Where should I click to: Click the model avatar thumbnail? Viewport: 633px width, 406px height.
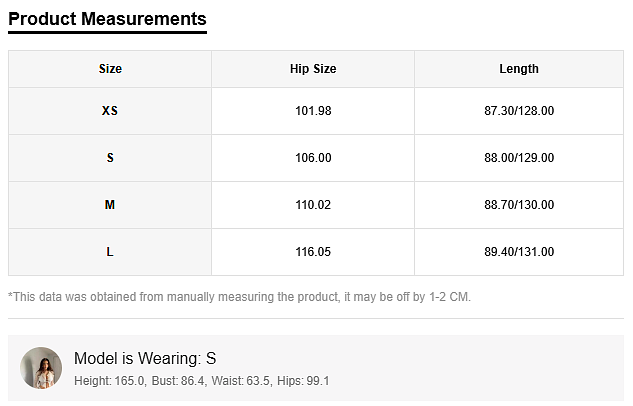(41, 368)
